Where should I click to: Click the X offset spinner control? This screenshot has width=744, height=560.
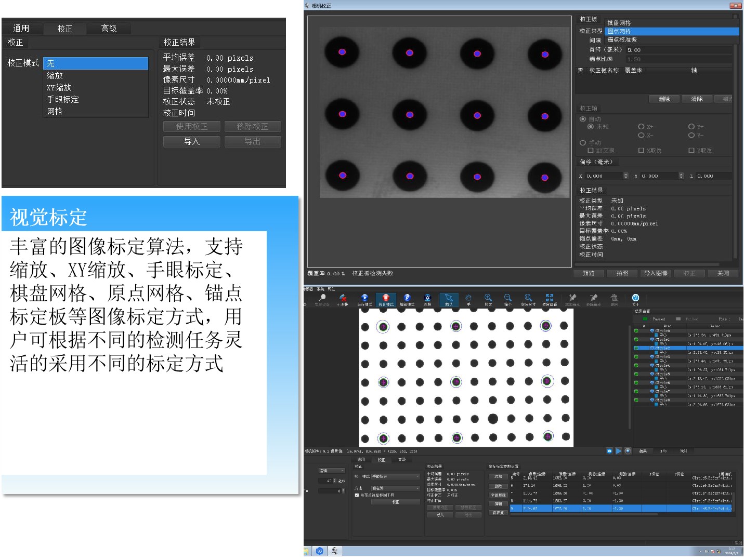[x=626, y=176]
